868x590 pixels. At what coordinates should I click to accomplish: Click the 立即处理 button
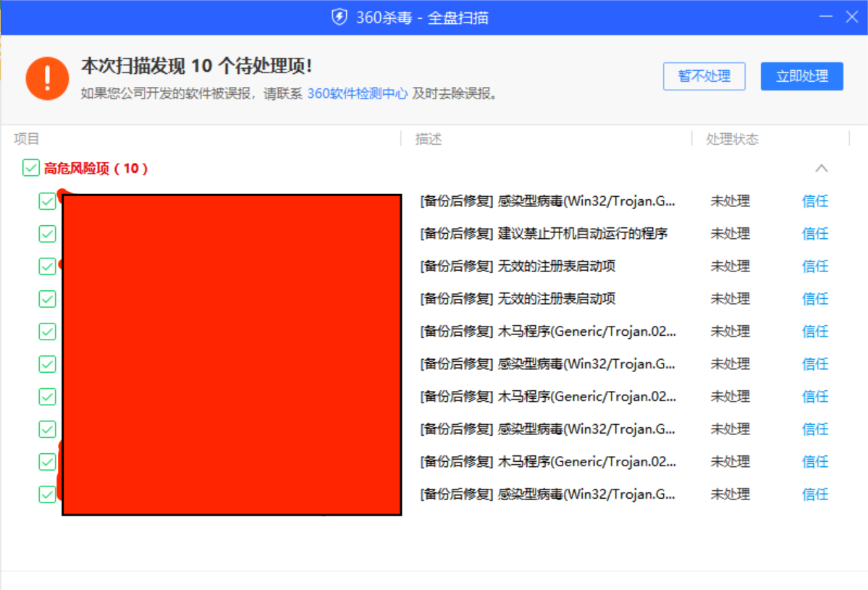[x=801, y=76]
